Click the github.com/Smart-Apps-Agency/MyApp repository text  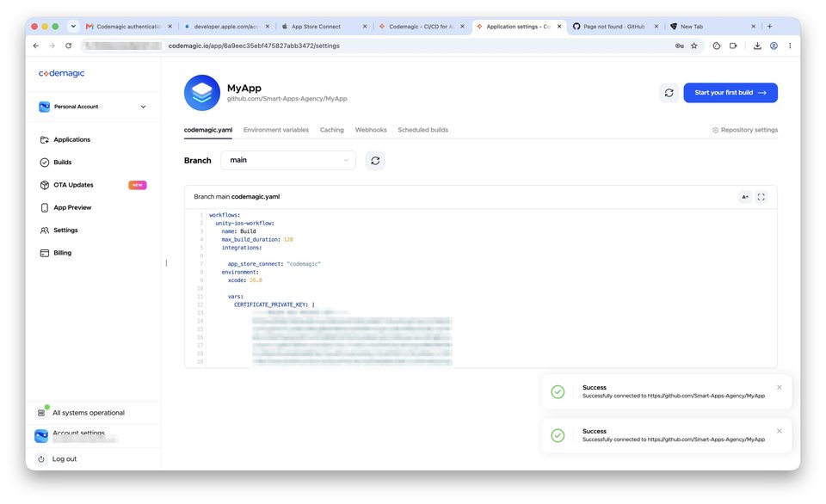pos(287,99)
